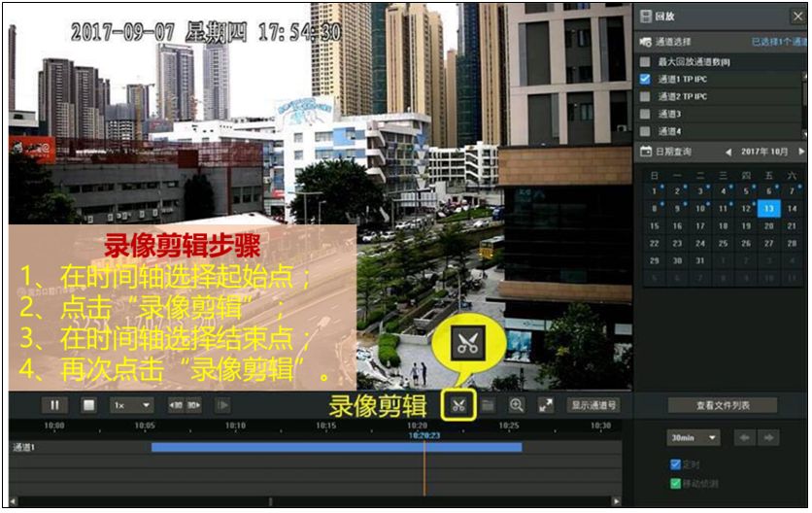Check the 通道2 TP IPC channel
This screenshot has width=812, height=513.
[x=645, y=96]
